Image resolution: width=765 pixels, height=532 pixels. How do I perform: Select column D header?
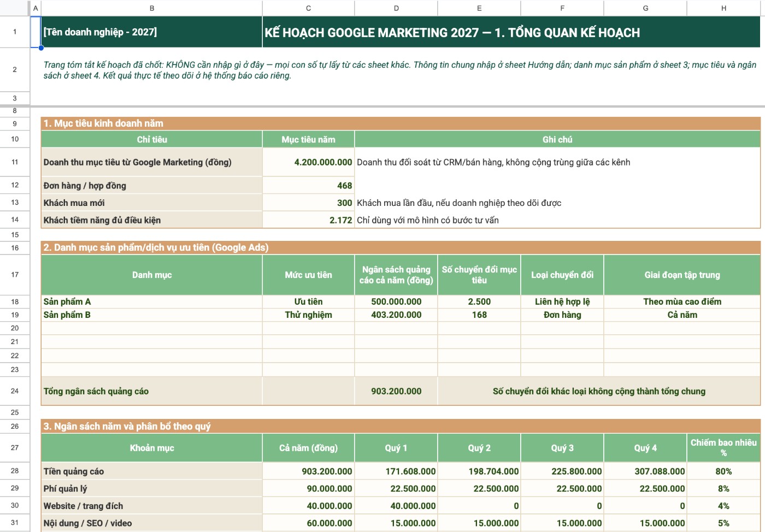(x=396, y=8)
